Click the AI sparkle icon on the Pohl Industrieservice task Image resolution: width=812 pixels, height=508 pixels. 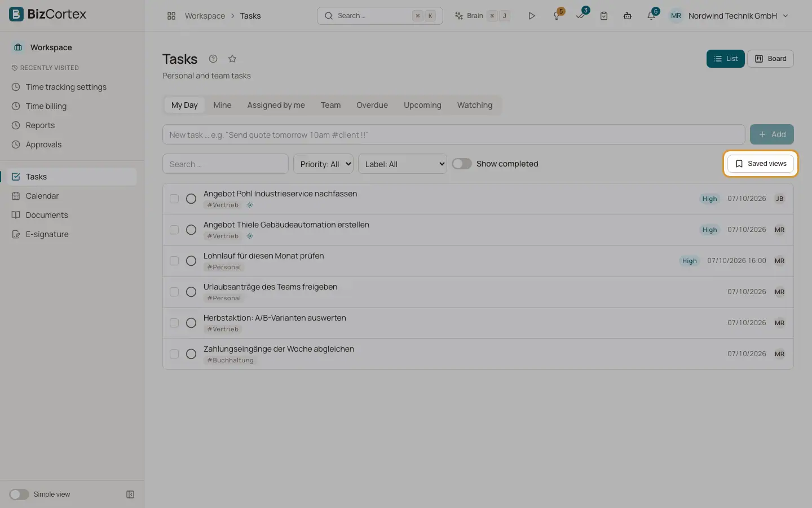[250, 205]
